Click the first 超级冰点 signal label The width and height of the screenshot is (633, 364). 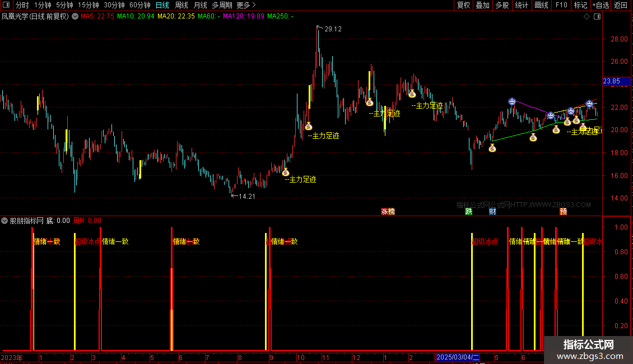click(87, 241)
